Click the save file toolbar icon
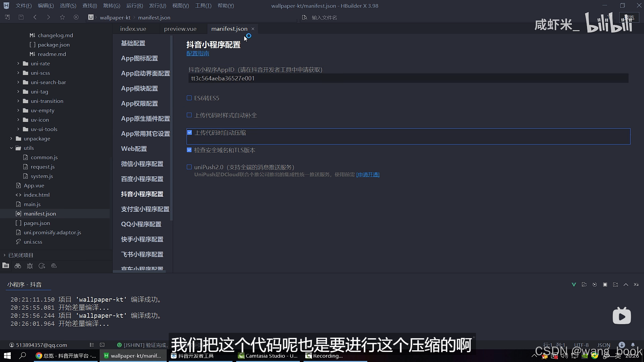Screen dimensions: 644x362 [x=21, y=17]
